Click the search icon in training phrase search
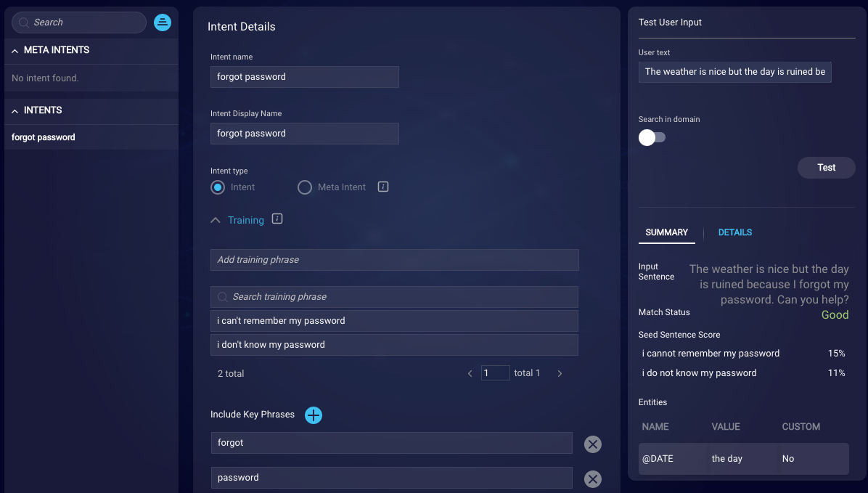 (223, 297)
